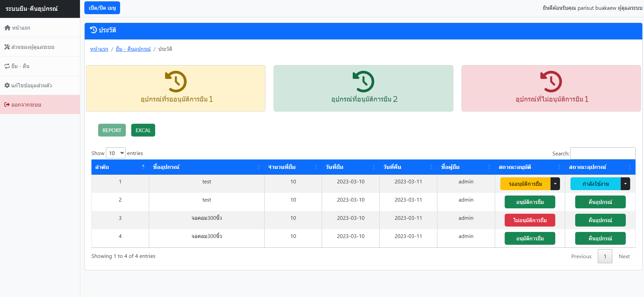Image resolution: width=644 pixels, height=297 pixels.
Task: Select ออกจากระบบ to log out
Action: coord(40,105)
